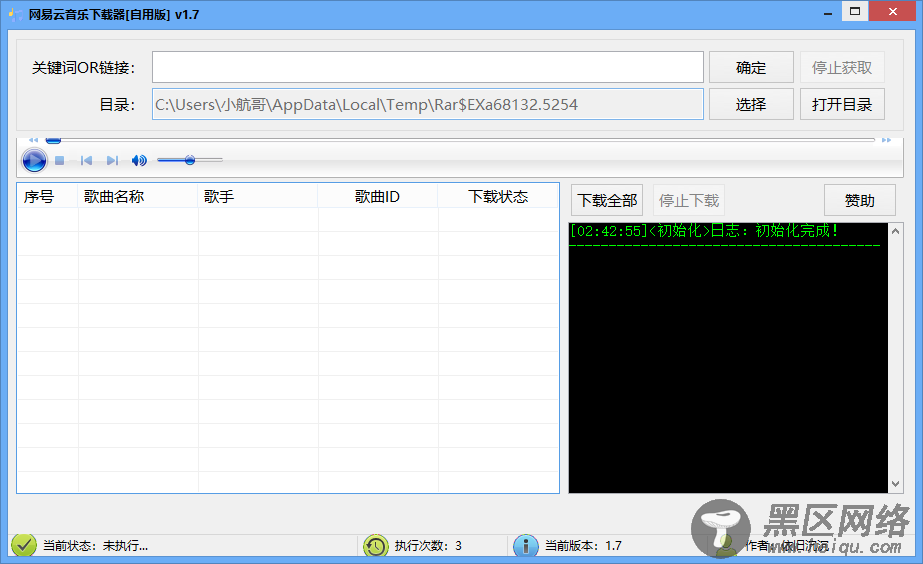This screenshot has height=564, width=923.
Task: Click green checkmark status icon
Action: point(24,545)
